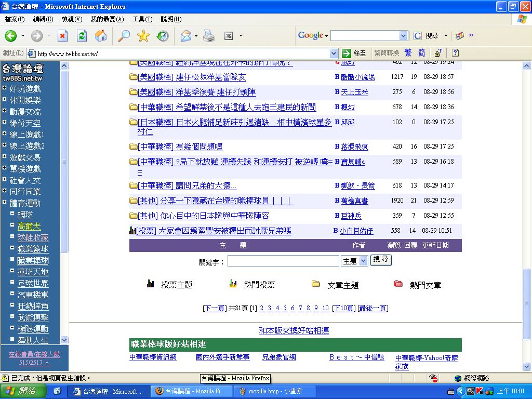Image resolution: width=532 pixels, height=399 pixels.
Task: Open the 主題 search type dropdown
Action: [x=355, y=261]
